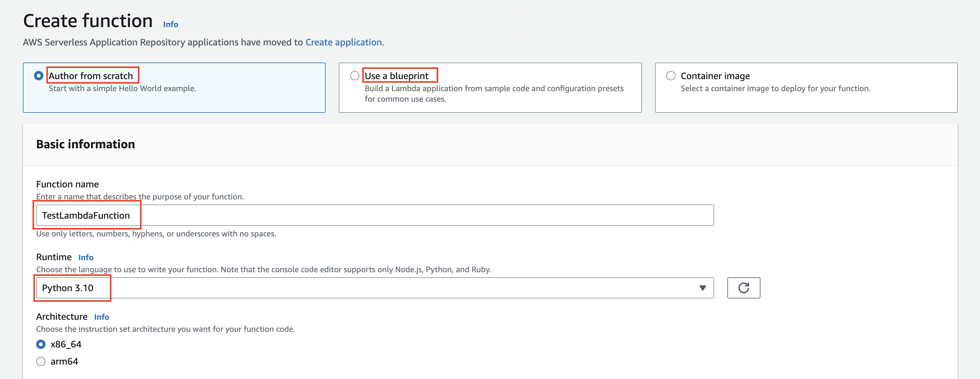Choose the x86_64 architecture radio button
This screenshot has height=379, width=980.
[x=41, y=344]
